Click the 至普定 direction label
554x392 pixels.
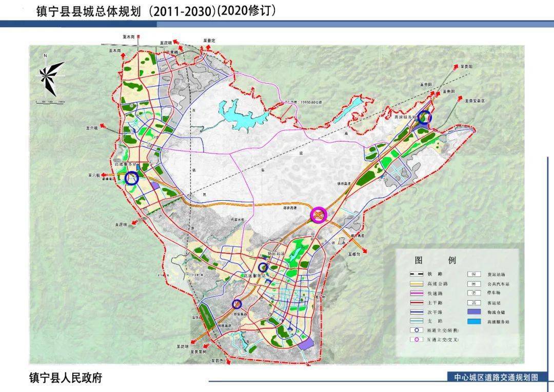click(209, 41)
